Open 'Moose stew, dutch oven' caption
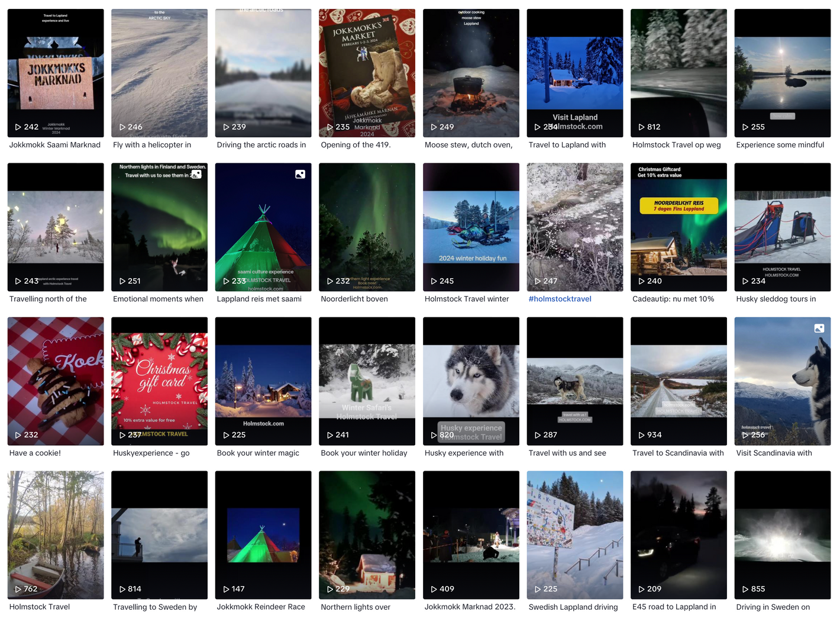 tap(469, 144)
